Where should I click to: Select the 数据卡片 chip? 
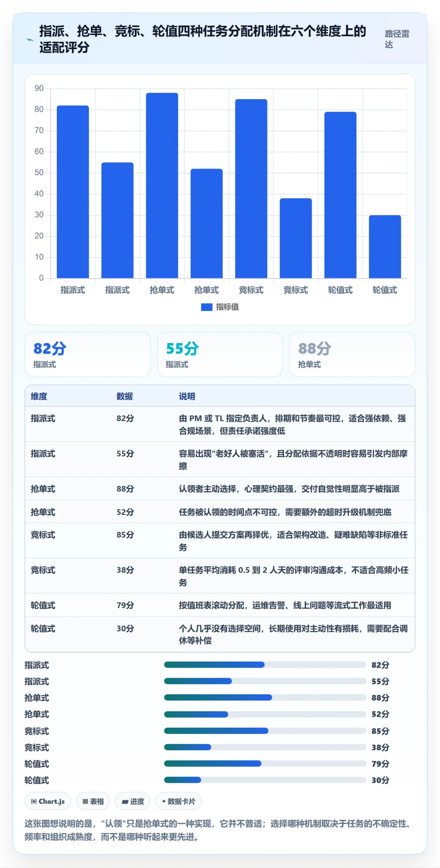pyautogui.click(x=179, y=801)
